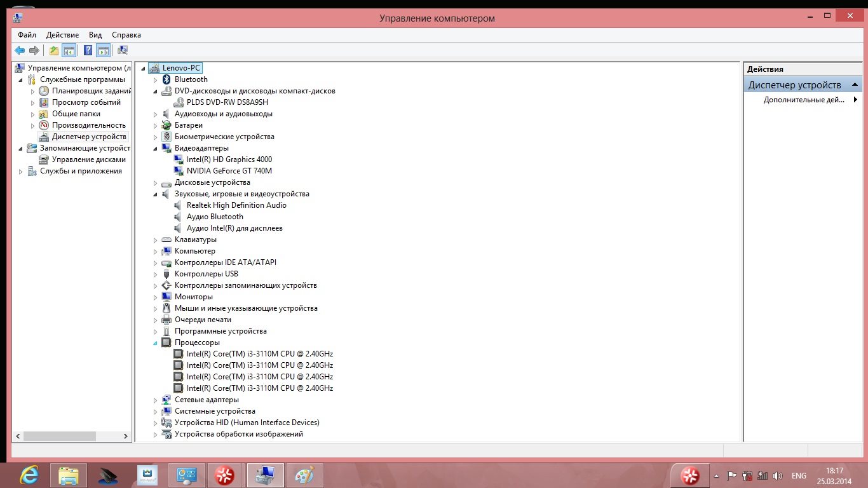Screen dimensions: 868x488
Task: Open File Explorer from taskbar
Action: coord(68,475)
